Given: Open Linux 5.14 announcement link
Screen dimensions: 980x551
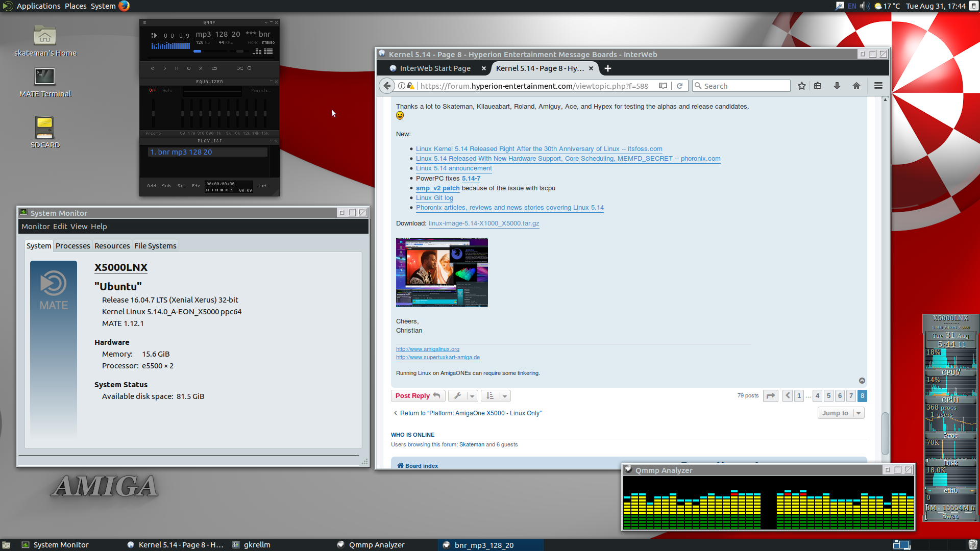Looking at the screenshot, I should [454, 168].
